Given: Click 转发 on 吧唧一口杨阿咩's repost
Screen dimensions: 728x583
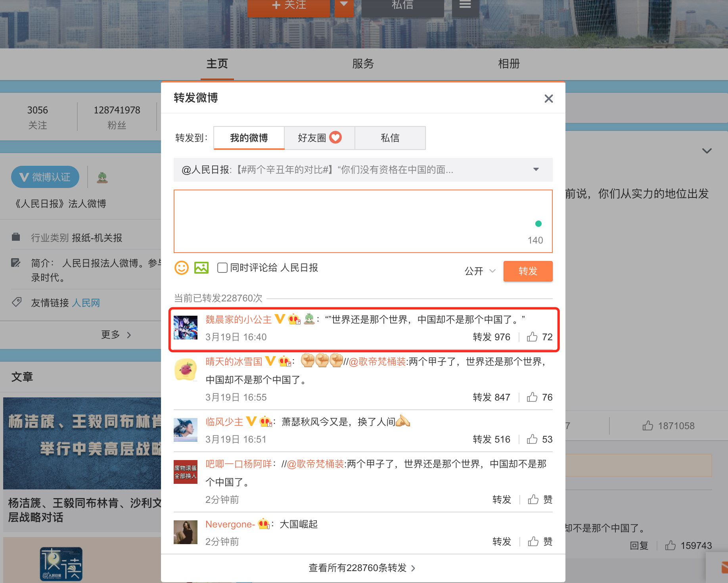Looking at the screenshot, I should (502, 499).
